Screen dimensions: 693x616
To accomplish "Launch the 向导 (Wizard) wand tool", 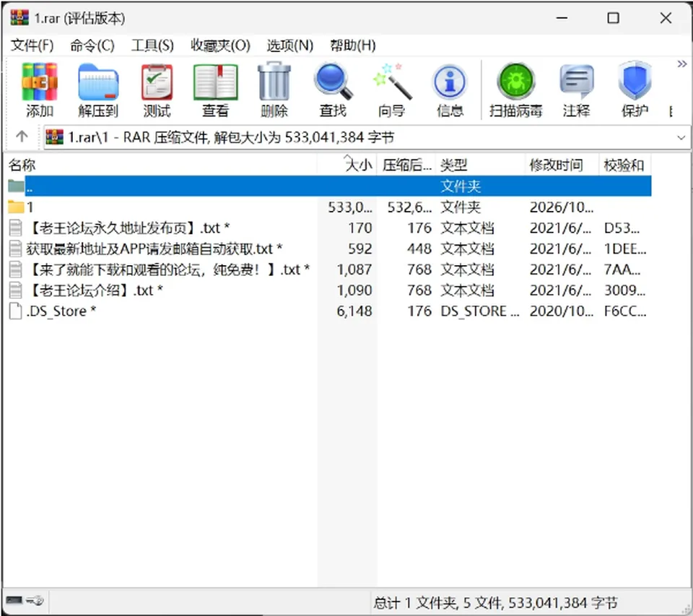I will [x=391, y=90].
